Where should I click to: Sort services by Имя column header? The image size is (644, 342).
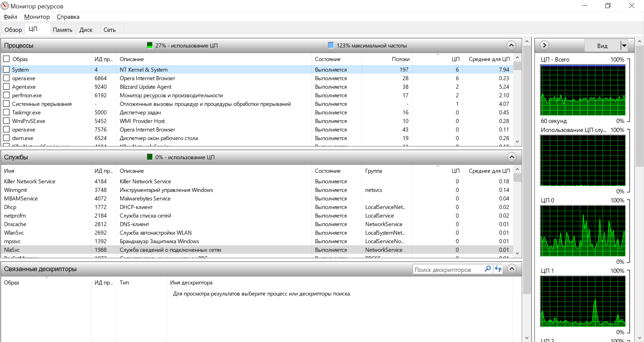click(x=46, y=171)
